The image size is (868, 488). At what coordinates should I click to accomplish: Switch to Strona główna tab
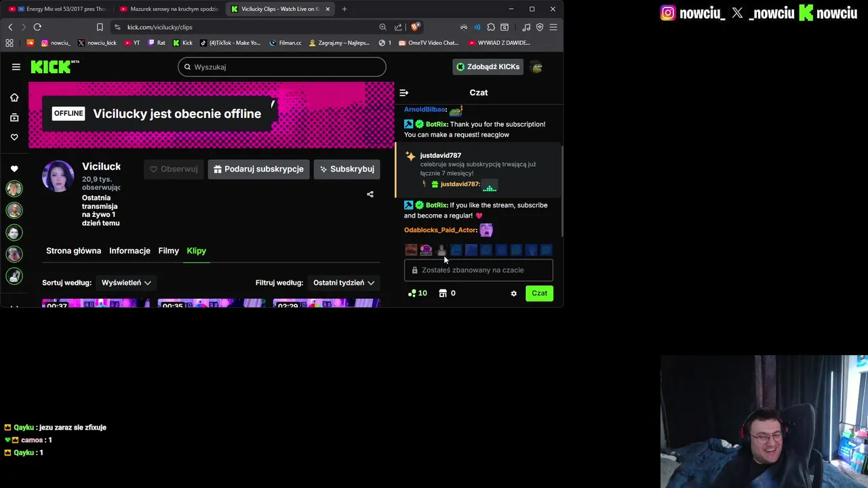73,251
